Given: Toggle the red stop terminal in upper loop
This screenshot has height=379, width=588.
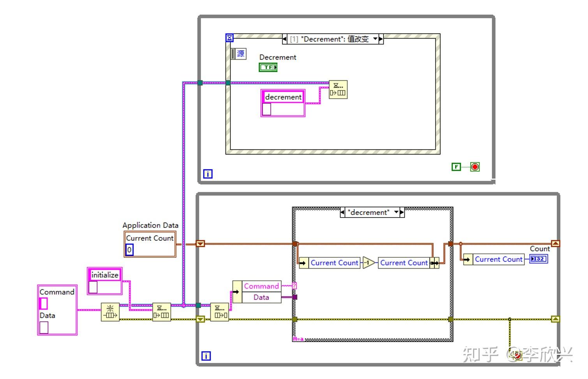Looking at the screenshot, I should pos(475,166).
